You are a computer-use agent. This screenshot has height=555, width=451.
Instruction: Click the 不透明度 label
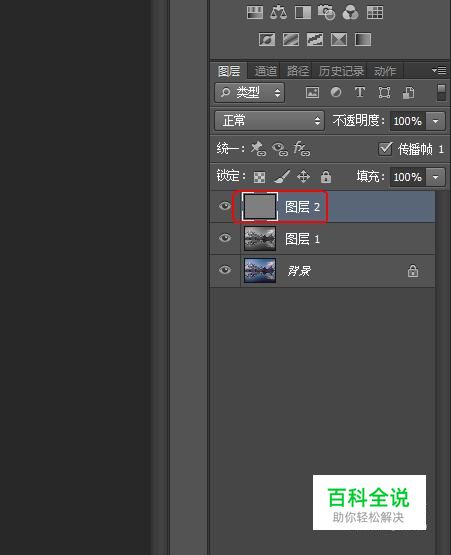(x=358, y=121)
